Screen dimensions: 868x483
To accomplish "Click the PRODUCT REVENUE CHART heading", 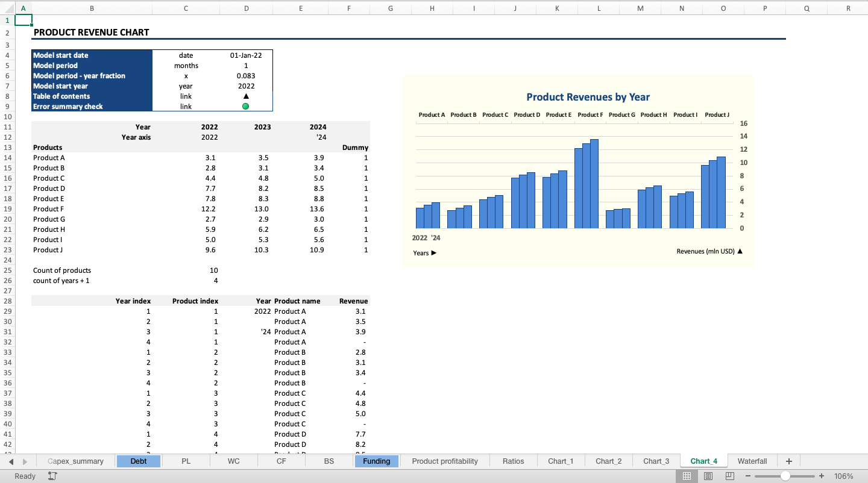I will point(92,33).
